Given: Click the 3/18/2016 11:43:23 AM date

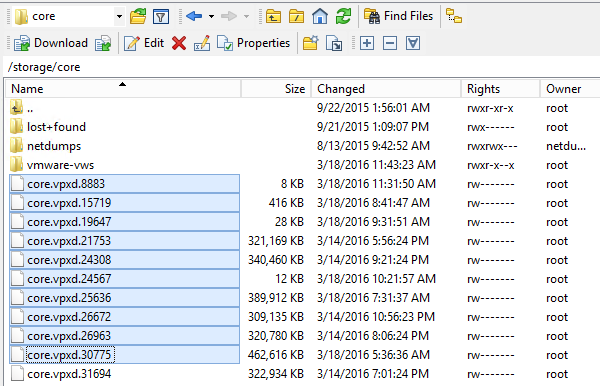Looking at the screenshot, I should 376,165.
